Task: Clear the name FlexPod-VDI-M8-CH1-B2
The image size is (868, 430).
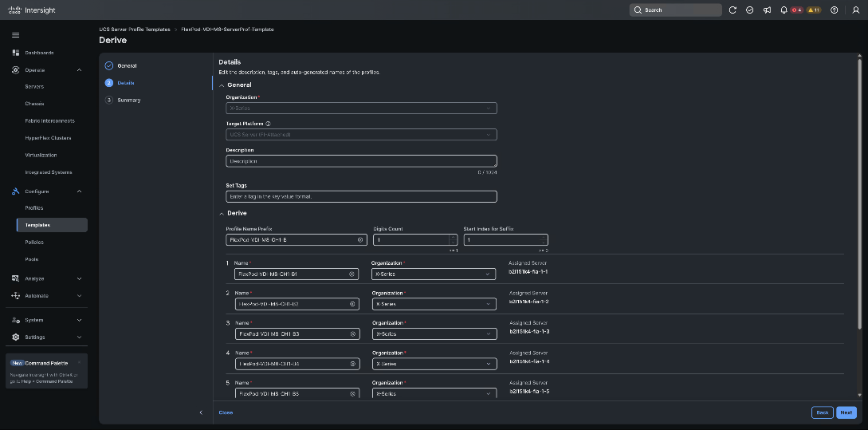Action: pyautogui.click(x=352, y=304)
